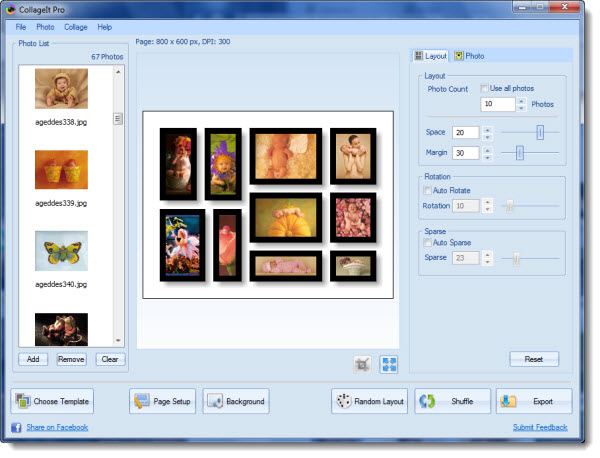The height and width of the screenshot is (458, 600).
Task: Open the Background settings
Action: (236, 402)
